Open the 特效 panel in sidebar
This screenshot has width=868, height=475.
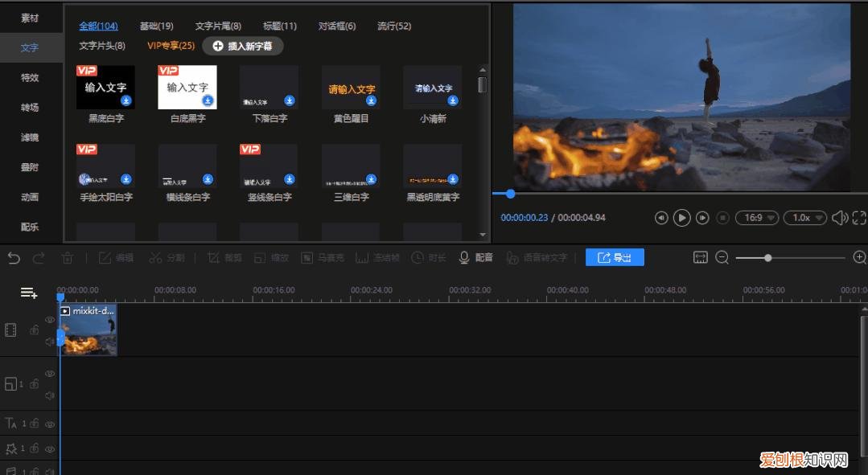coord(29,77)
